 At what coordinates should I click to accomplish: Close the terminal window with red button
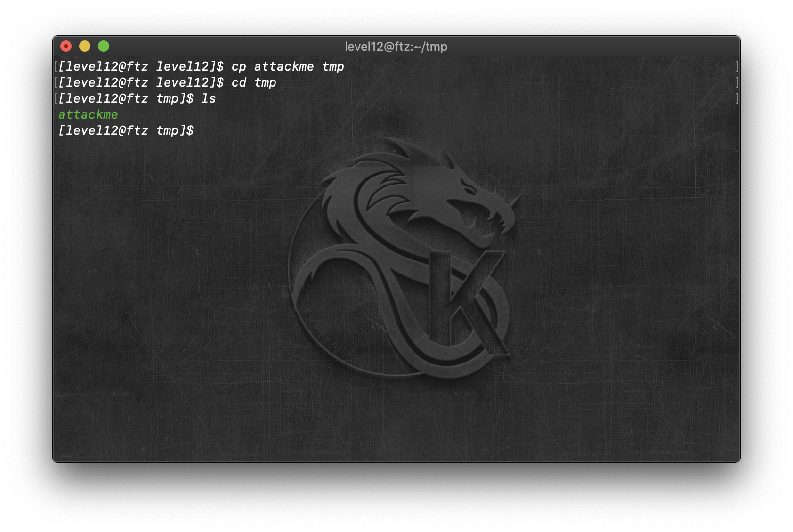66,46
